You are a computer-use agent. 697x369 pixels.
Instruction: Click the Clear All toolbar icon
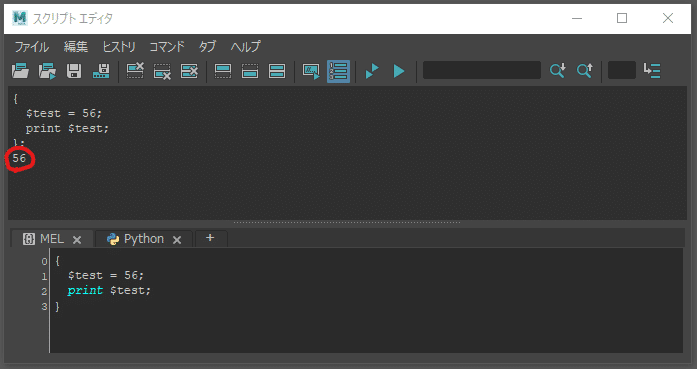point(189,71)
